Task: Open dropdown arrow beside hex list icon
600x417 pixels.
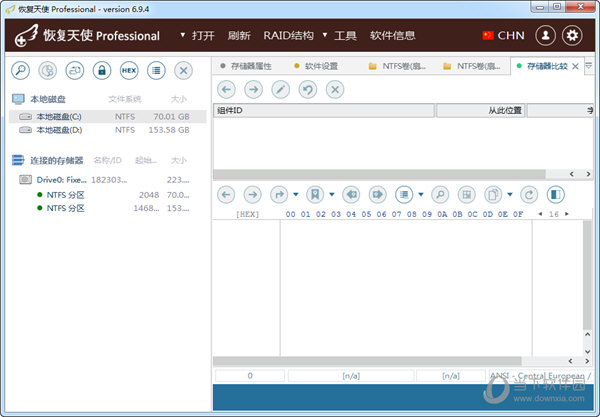Action: point(421,194)
